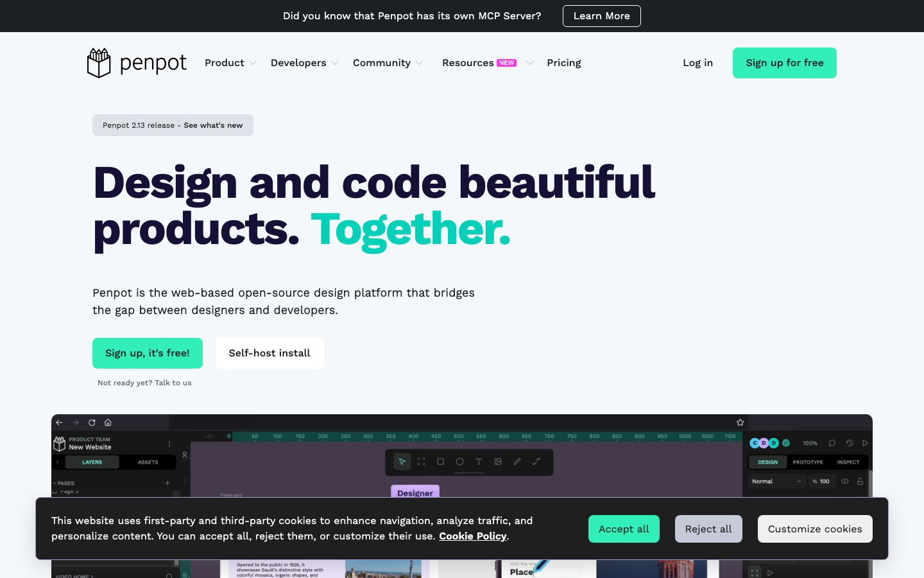Viewport: 924px width, 578px height.
Task: Open the Cookie Policy link
Action: coord(472,536)
